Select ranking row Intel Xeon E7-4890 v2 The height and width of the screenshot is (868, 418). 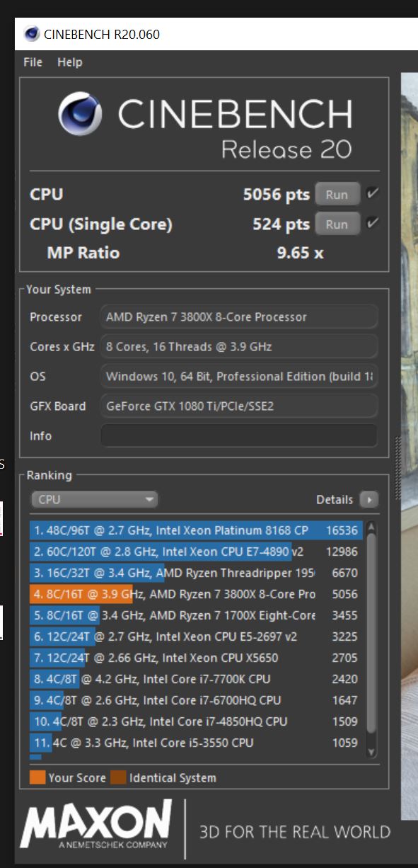(x=196, y=552)
